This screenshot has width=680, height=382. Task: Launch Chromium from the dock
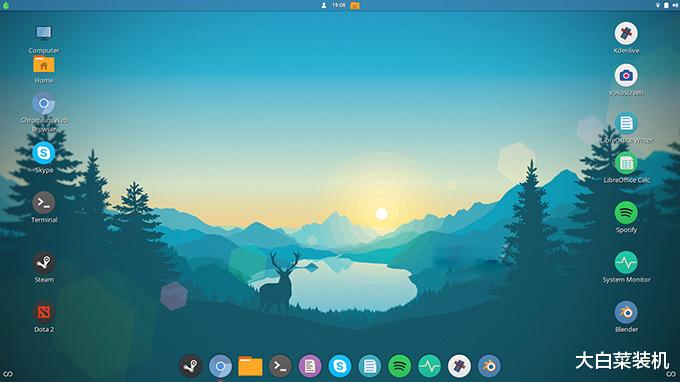click(220, 366)
